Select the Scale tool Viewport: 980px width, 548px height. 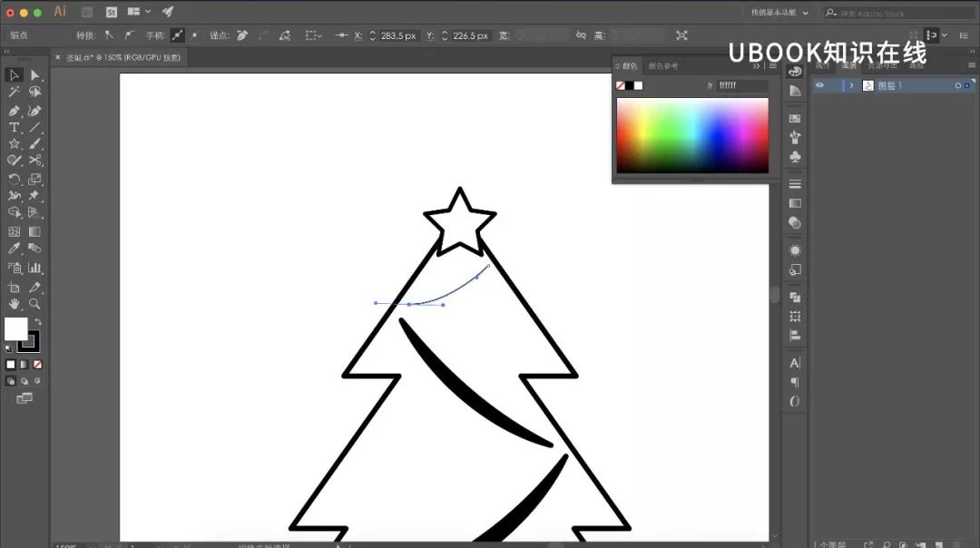pos(34,180)
